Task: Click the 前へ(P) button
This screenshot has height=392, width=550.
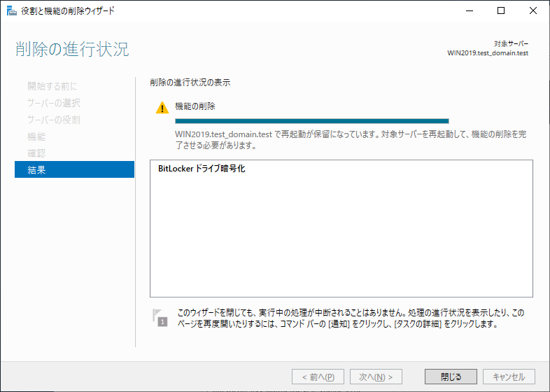Action: pos(318,377)
